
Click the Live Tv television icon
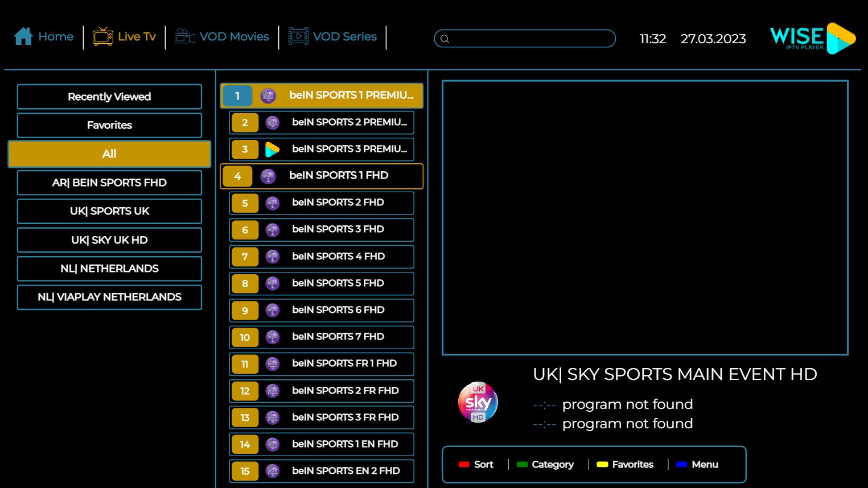pyautogui.click(x=103, y=36)
